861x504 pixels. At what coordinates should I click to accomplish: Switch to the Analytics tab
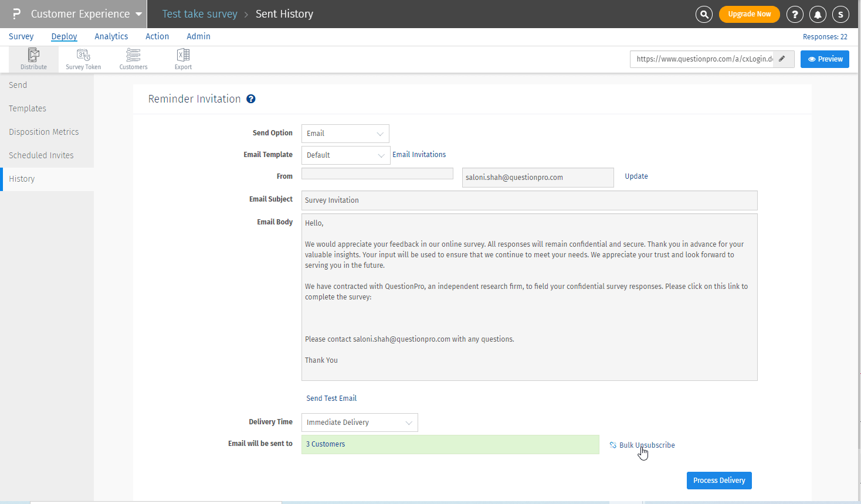[x=111, y=36]
